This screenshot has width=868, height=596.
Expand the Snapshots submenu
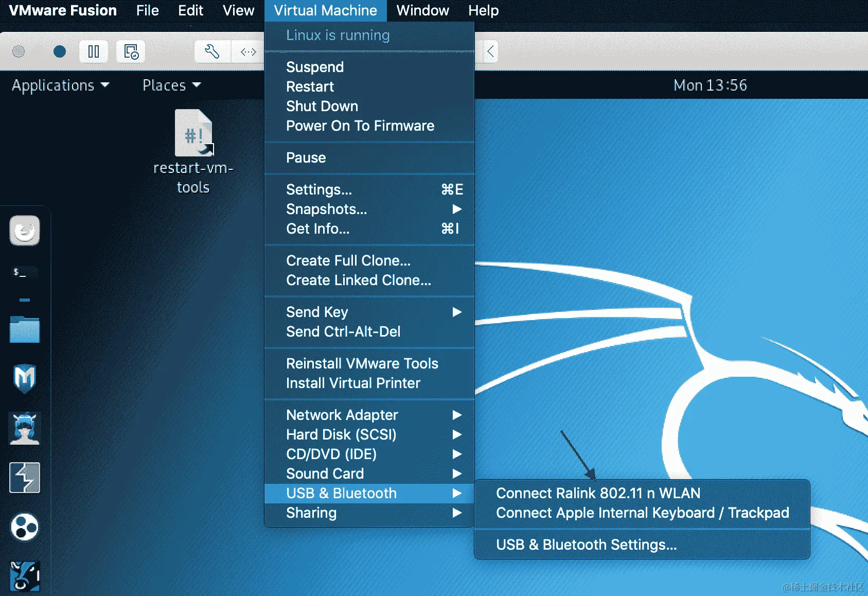coord(369,209)
